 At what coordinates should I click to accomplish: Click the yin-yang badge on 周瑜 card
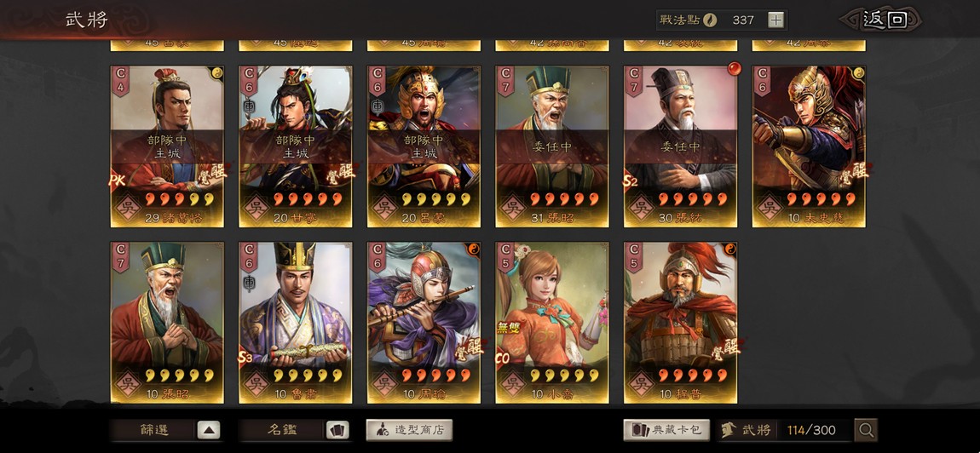coord(474,249)
